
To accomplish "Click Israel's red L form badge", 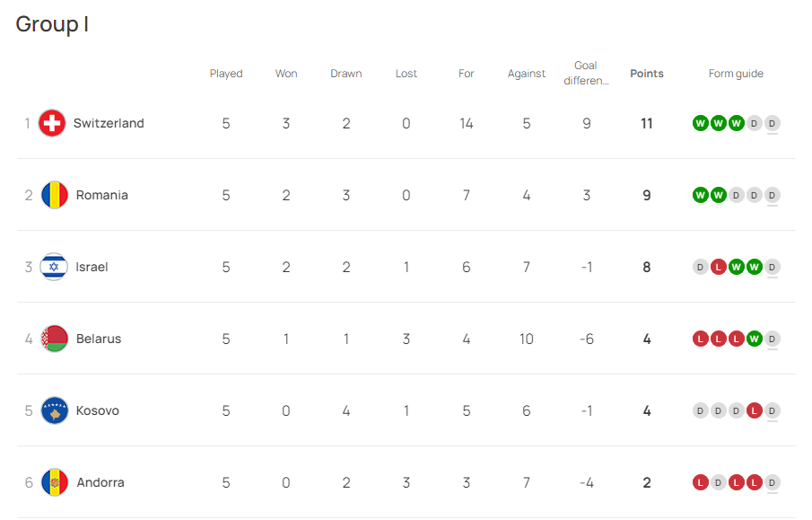I will 719,267.
